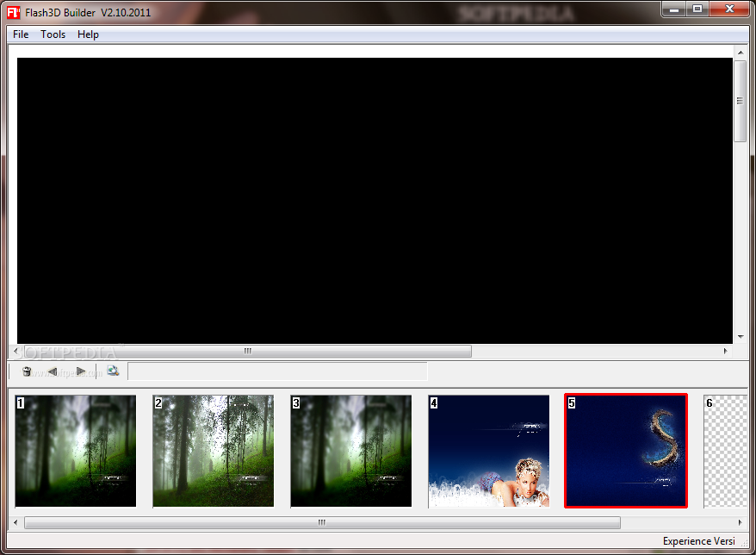The image size is (756, 555).
Task: Click the thumbnail strip scroll-right arrow
Action: 741,522
